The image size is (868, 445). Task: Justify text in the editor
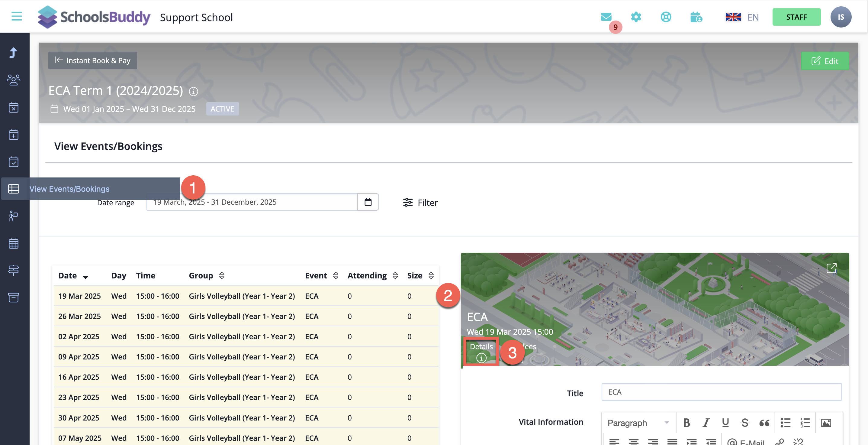[x=672, y=442]
